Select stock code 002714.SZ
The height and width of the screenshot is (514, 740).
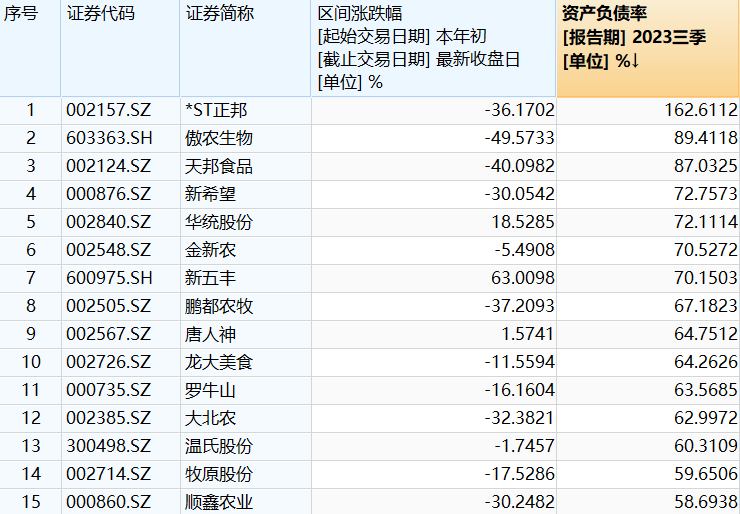coord(109,474)
